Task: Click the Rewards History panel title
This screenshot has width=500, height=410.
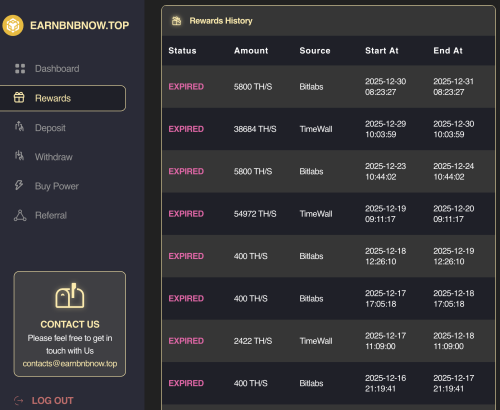Action: click(221, 21)
